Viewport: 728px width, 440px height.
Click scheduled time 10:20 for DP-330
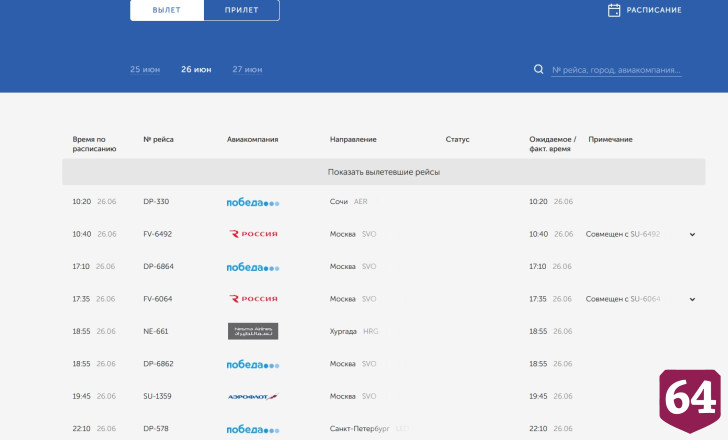(82, 201)
